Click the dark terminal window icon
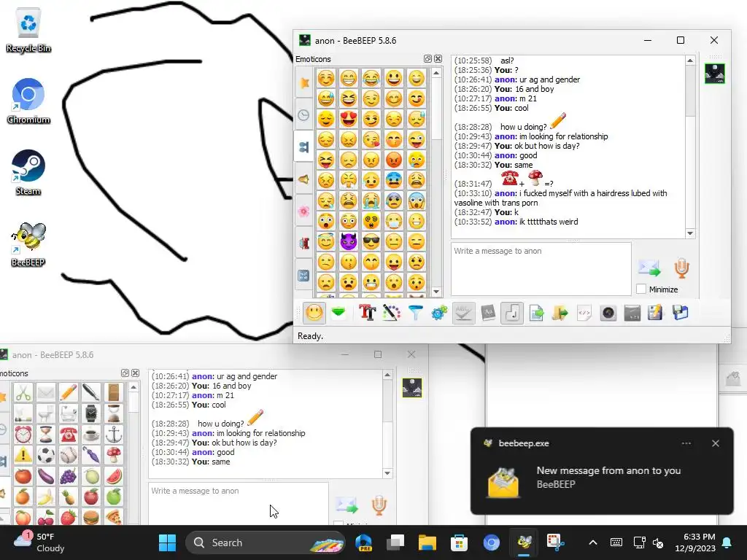747x560 pixels. [632, 313]
